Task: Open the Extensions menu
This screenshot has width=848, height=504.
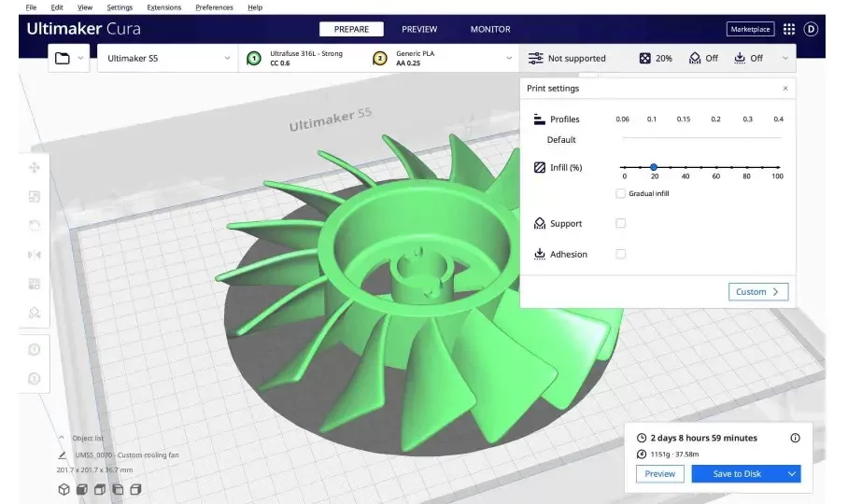Action: (x=163, y=7)
